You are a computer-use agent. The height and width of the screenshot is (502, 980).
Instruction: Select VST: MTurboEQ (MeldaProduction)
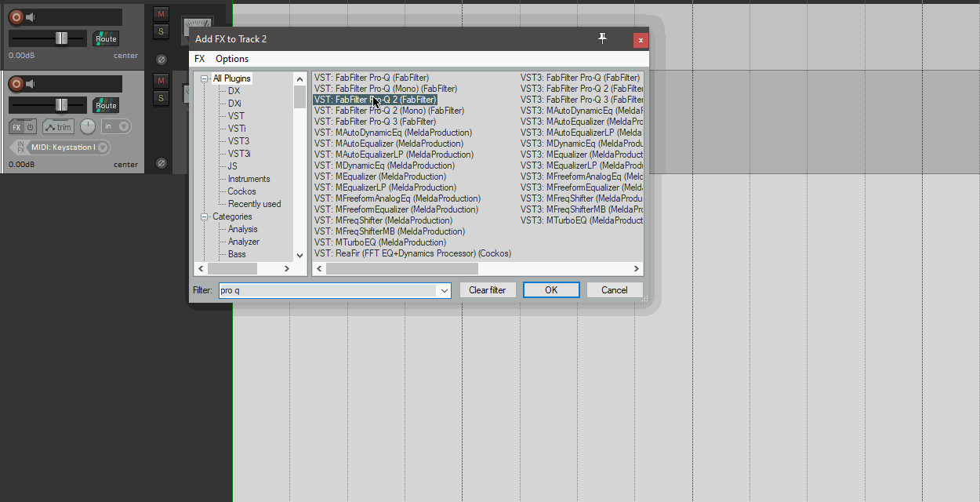pyautogui.click(x=380, y=242)
